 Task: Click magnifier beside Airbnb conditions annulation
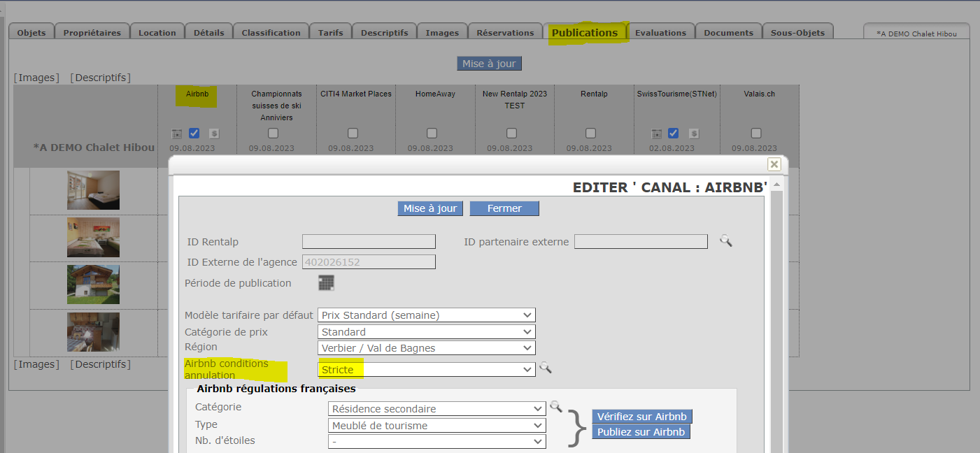[x=546, y=368]
